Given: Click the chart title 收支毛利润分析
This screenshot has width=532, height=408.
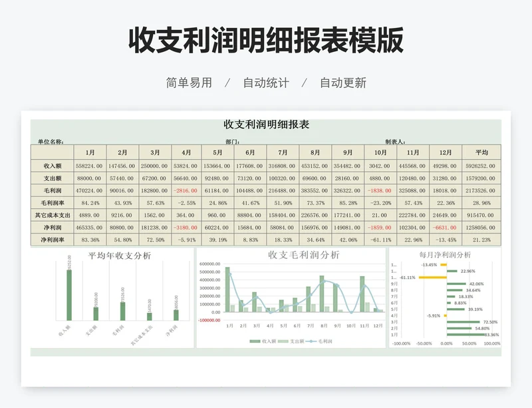Looking at the screenshot, I should 304,255.
